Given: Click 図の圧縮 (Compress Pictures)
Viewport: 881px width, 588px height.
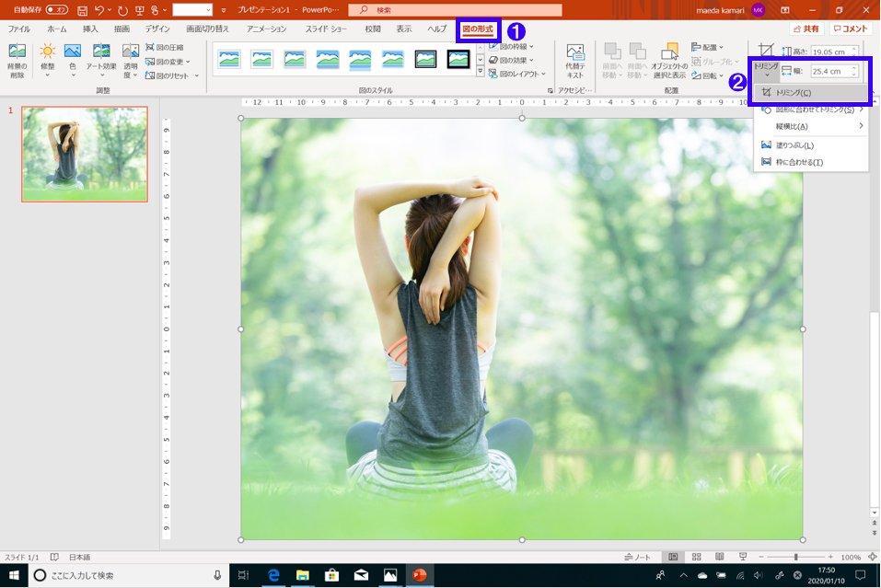Looking at the screenshot, I should point(165,47).
